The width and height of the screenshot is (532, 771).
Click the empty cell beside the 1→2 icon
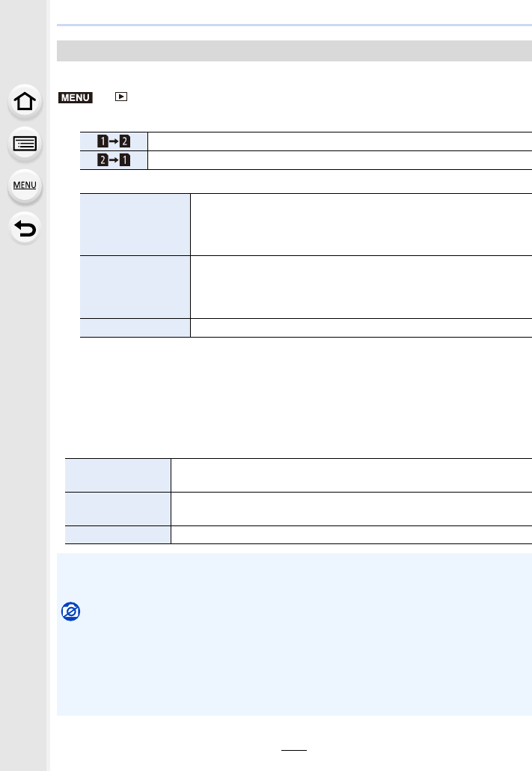(340, 141)
